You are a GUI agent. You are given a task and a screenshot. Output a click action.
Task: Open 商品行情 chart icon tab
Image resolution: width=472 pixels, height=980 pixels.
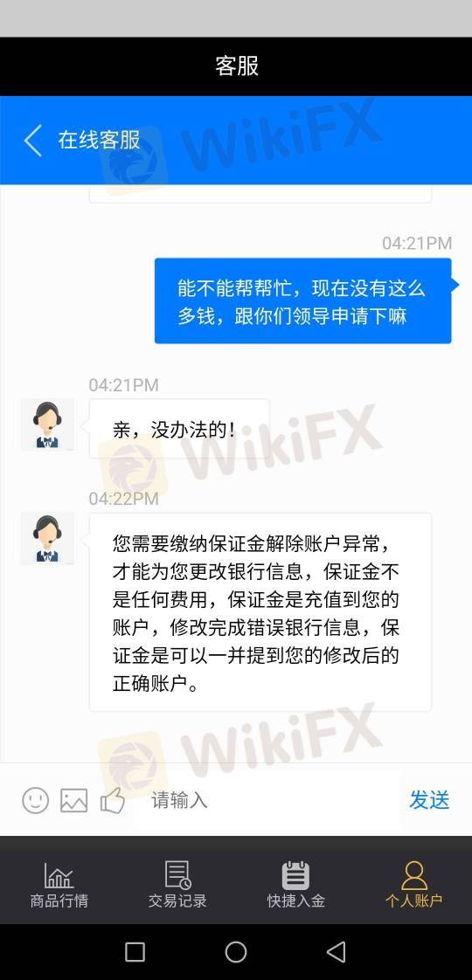tap(59, 885)
